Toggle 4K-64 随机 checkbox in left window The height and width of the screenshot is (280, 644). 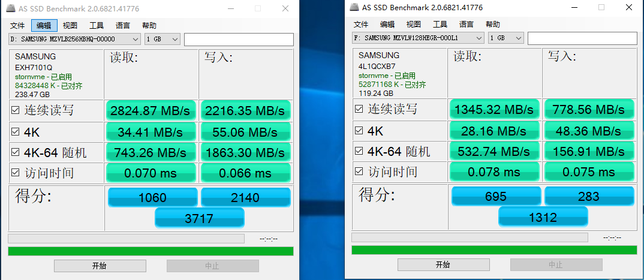point(16,152)
